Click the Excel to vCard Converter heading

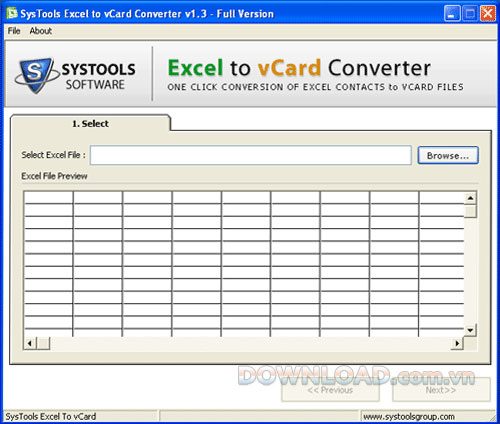[299, 68]
